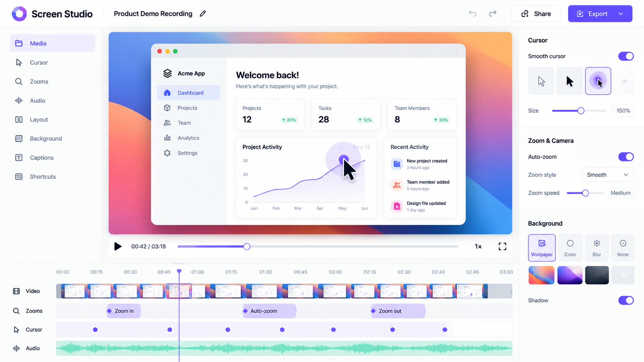The width and height of the screenshot is (644, 362).
Task: Click the Cursor track pointer icon
Action: point(16,330)
